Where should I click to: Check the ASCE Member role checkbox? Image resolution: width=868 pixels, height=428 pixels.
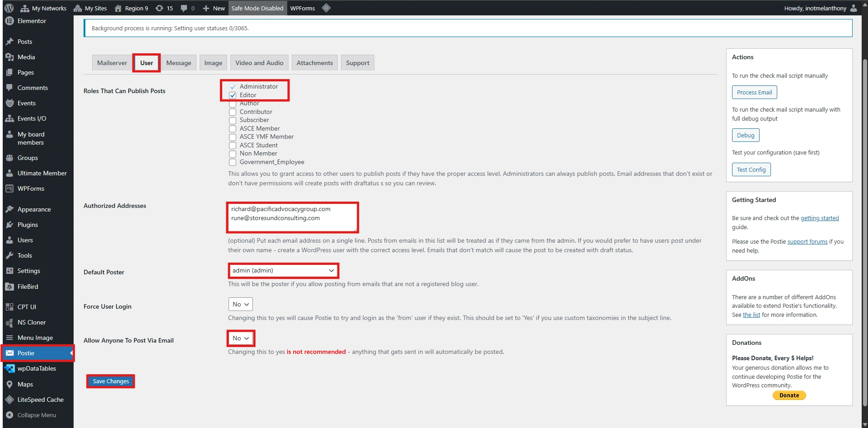(x=233, y=129)
